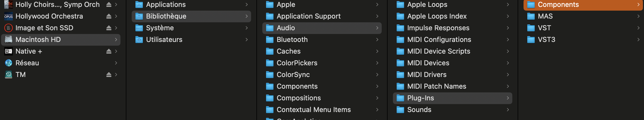Open the VST plug-ins folder
Image resolution: width=644 pixels, height=120 pixels.
[x=544, y=28]
